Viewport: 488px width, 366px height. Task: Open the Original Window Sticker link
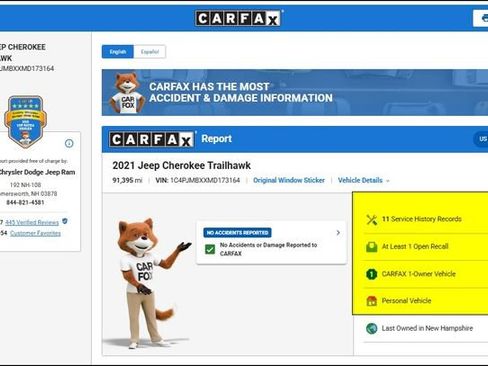(x=289, y=180)
